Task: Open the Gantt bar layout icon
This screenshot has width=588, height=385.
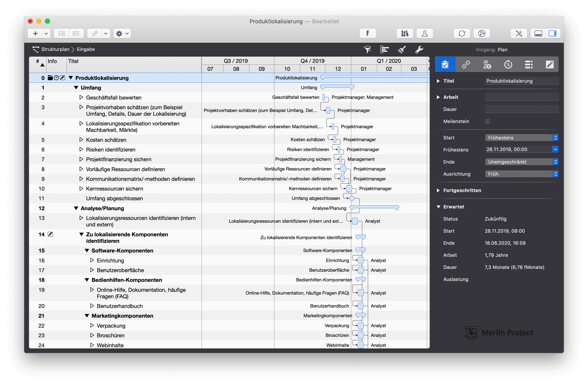Action: point(384,49)
